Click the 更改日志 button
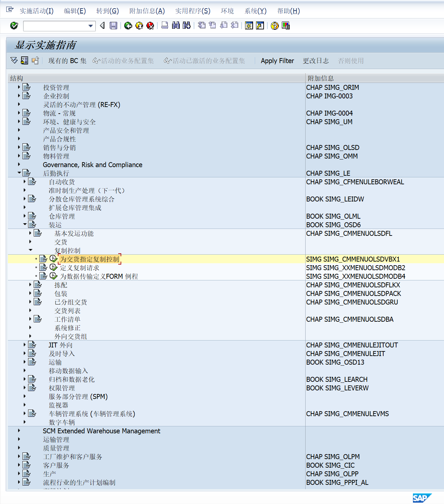The height and width of the screenshot is (504, 444). pyautogui.click(x=316, y=61)
